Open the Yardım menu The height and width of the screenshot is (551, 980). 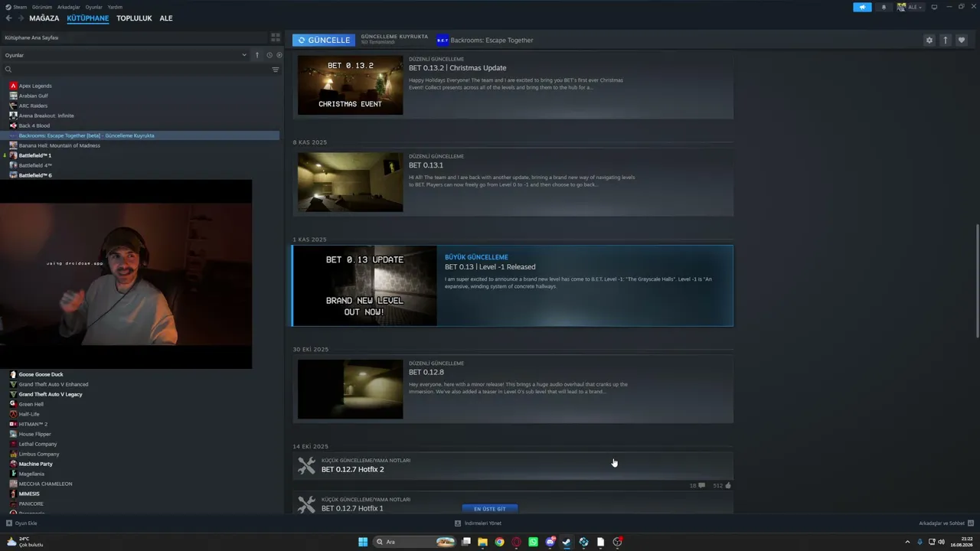115,7
